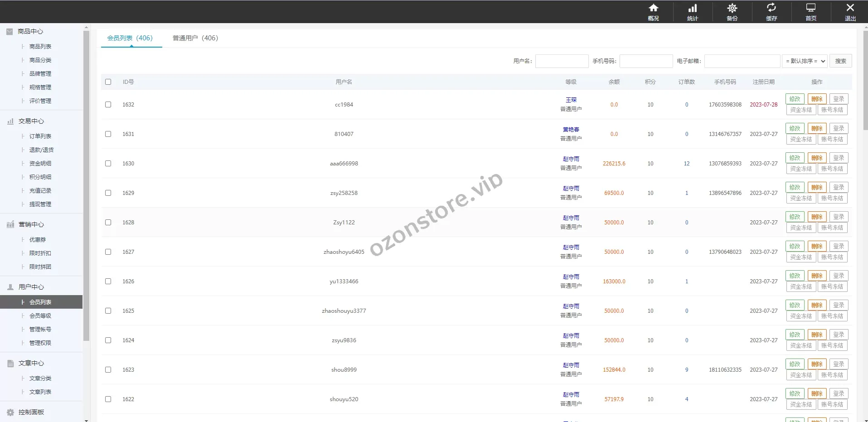Screen dimensions: 868x422
Task: Click the 备份 backup gear icon
Action: click(x=732, y=8)
